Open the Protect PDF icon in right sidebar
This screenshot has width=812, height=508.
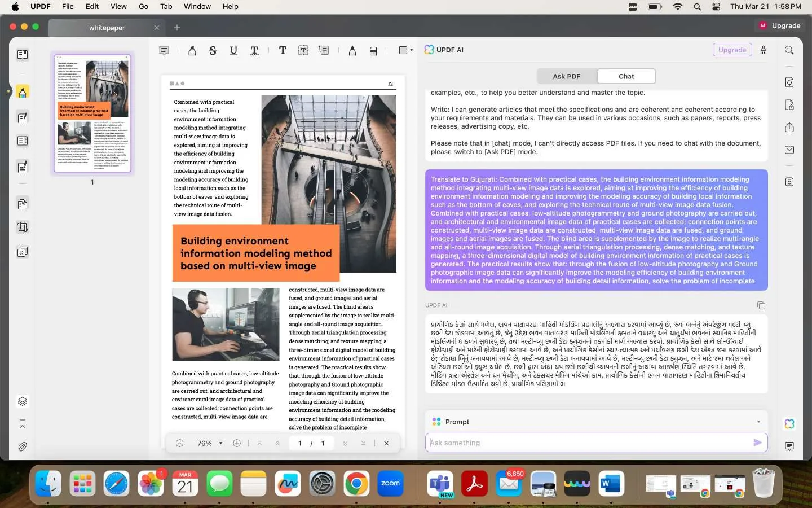(789, 105)
